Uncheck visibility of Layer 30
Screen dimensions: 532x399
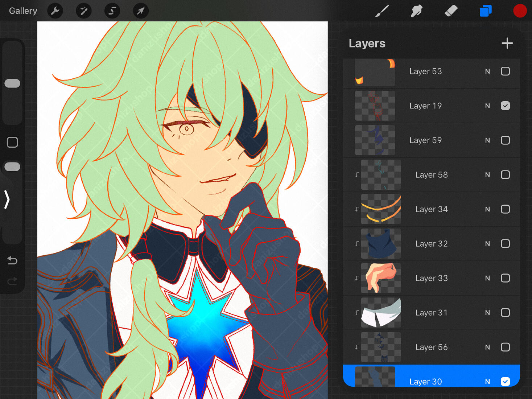(x=505, y=381)
